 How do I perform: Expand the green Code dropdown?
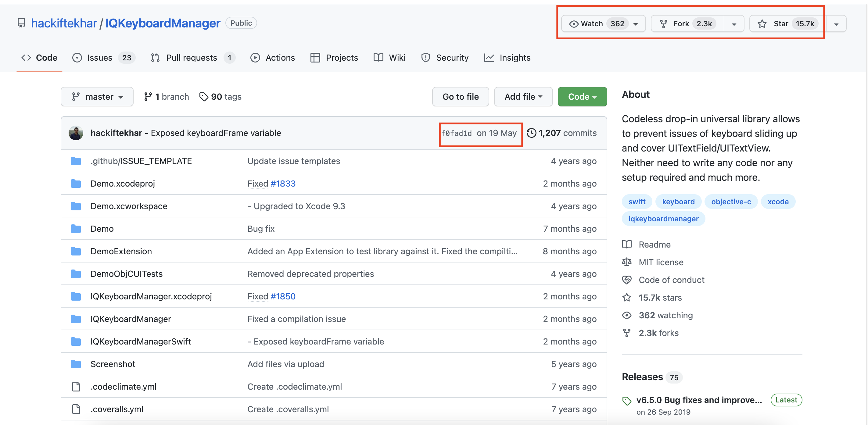582,97
